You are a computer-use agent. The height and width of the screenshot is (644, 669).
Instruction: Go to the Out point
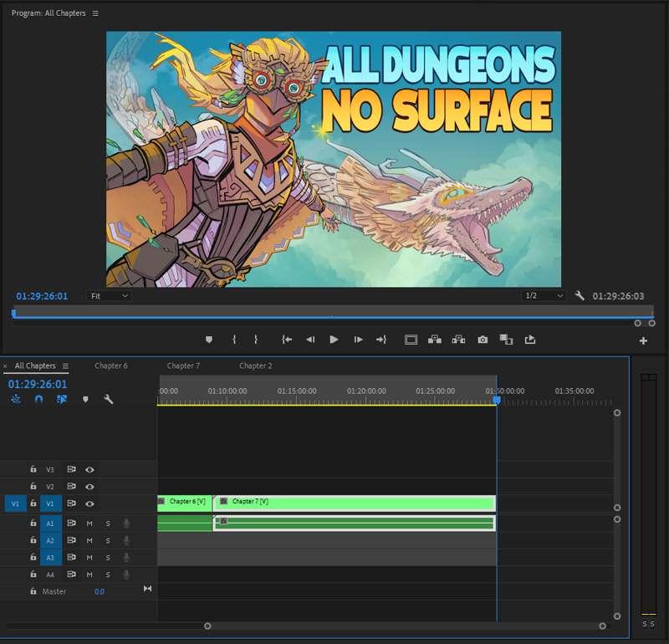click(381, 340)
